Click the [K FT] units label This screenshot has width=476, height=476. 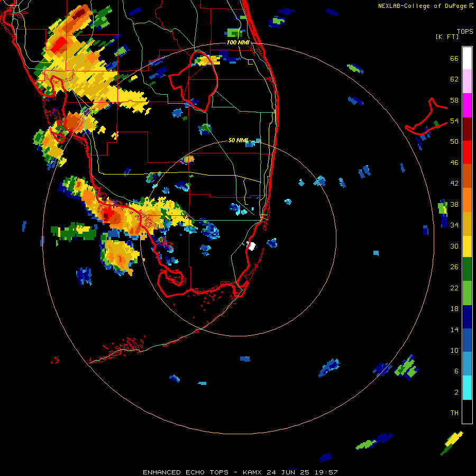coord(447,36)
